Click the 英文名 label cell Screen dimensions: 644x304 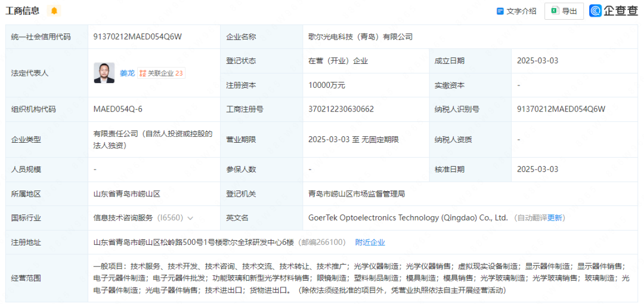(x=263, y=218)
